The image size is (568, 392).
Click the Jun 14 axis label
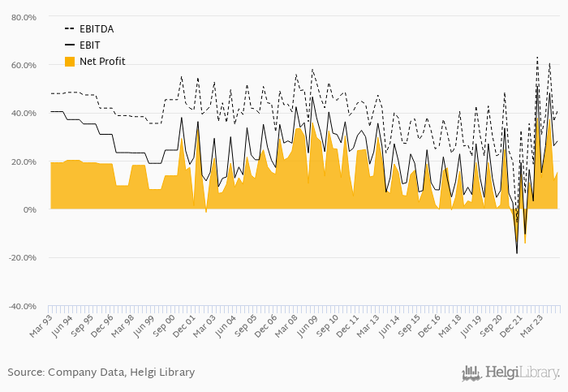389,326
